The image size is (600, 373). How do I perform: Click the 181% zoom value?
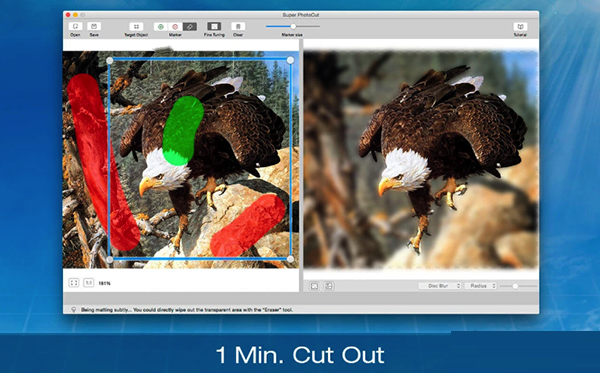[104, 283]
